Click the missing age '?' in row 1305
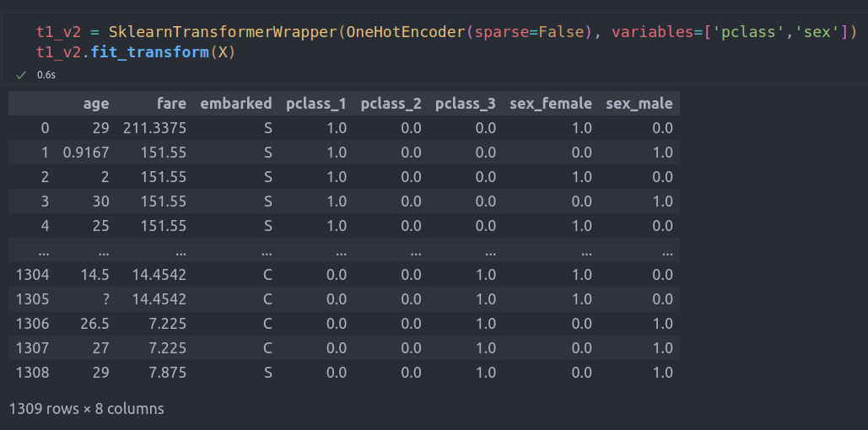This screenshot has width=868, height=430. [x=105, y=299]
